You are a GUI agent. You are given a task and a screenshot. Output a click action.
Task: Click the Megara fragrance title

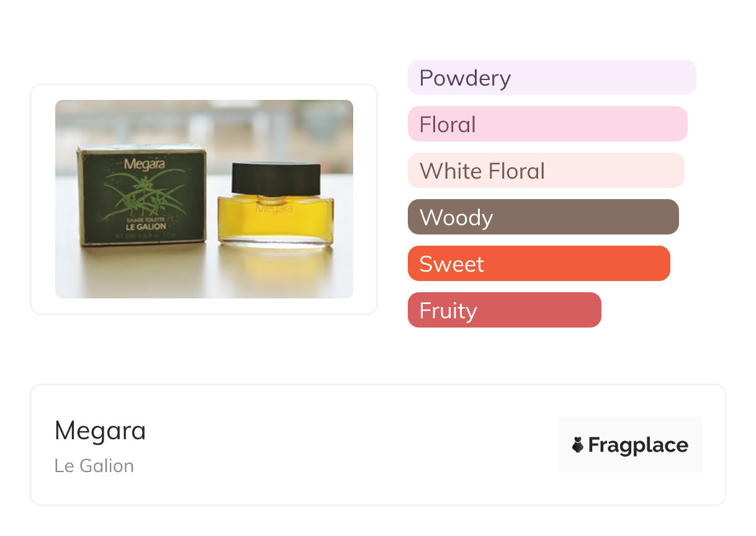tap(100, 431)
